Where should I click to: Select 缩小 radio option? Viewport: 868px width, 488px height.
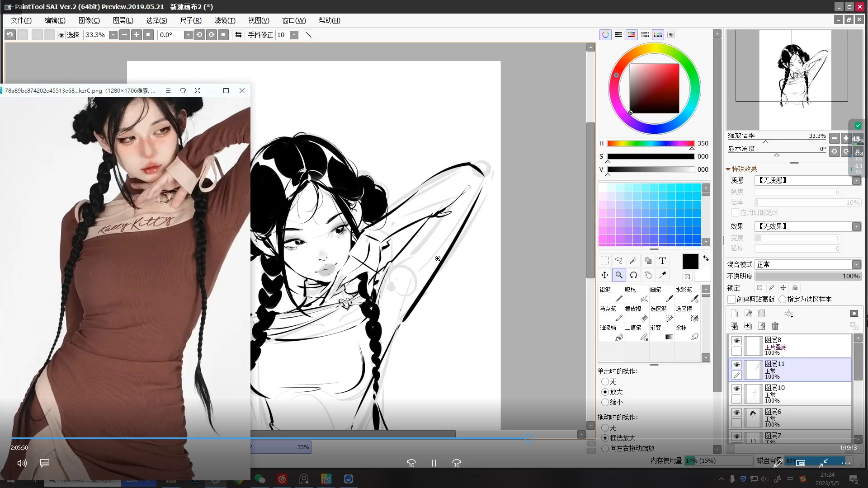(605, 402)
